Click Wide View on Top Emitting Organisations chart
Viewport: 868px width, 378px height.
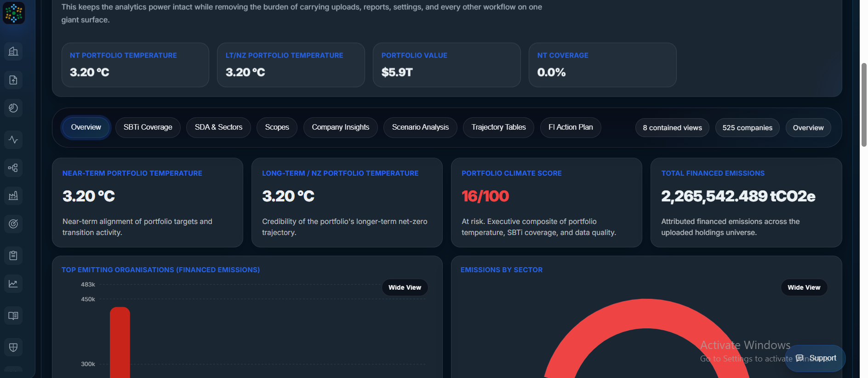click(405, 287)
